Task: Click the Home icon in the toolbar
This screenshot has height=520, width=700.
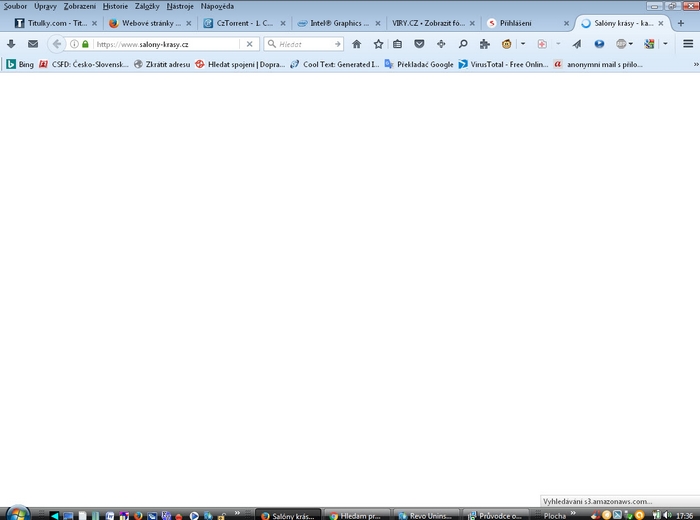Action: (x=356, y=44)
